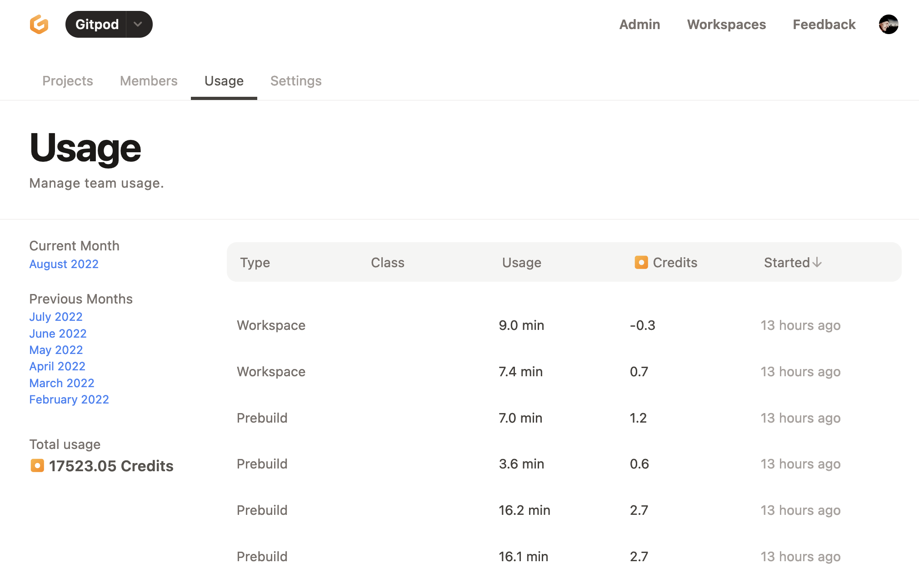Click the orange Credits column icon
919x588 pixels.
(641, 262)
